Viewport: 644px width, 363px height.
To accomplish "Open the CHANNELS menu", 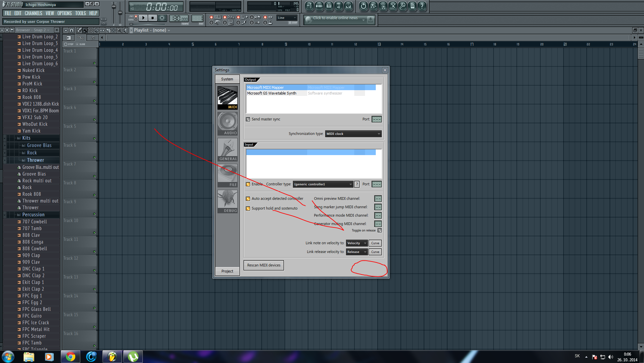I will point(33,13).
